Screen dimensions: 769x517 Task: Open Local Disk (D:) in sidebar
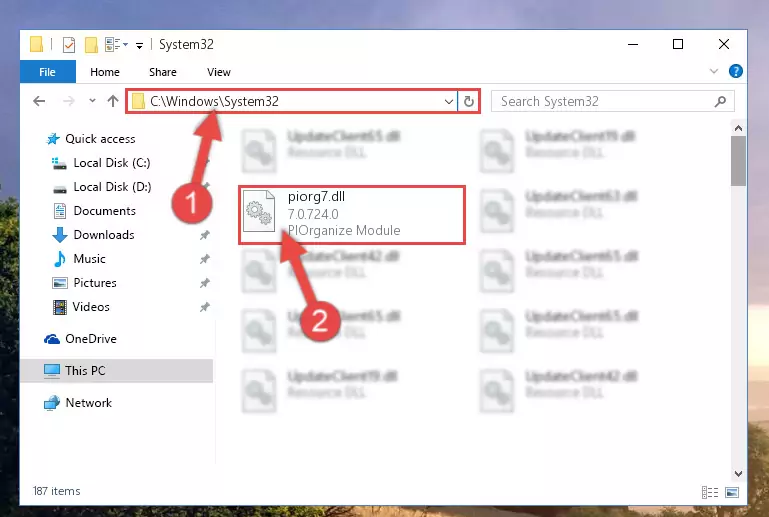coord(112,187)
